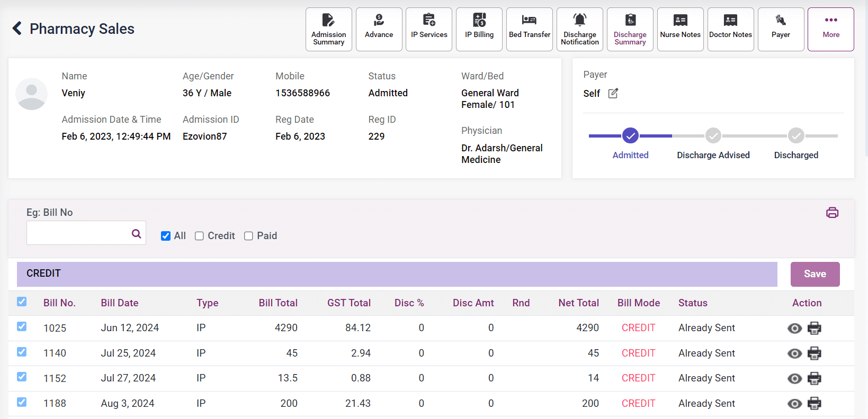This screenshot has height=419, width=868.
Task: View bill 1188 details eye icon
Action: pos(794,404)
